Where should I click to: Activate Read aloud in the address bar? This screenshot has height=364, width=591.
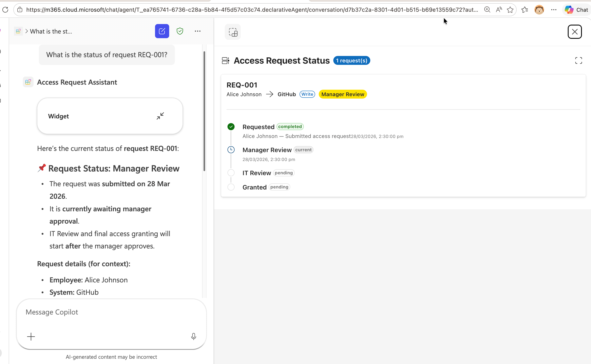(498, 10)
